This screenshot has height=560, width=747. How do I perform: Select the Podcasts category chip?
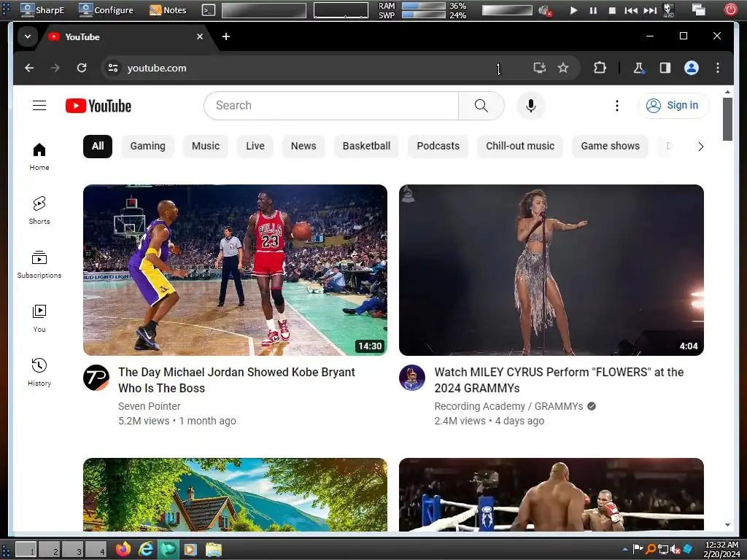pyautogui.click(x=438, y=146)
